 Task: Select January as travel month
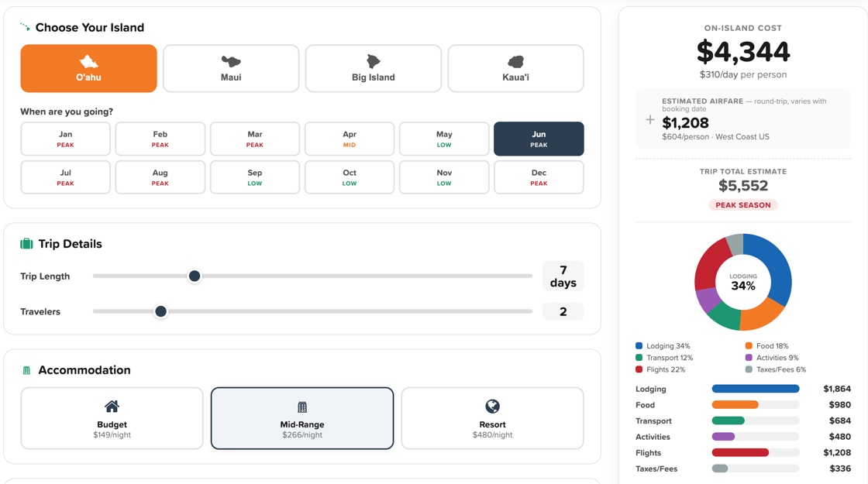65,139
